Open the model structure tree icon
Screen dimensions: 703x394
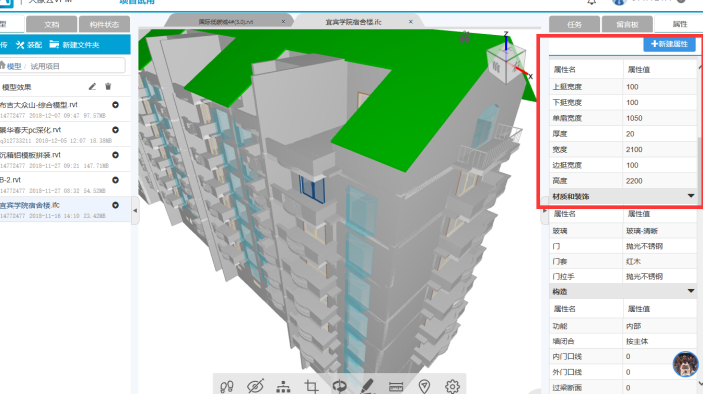283,386
